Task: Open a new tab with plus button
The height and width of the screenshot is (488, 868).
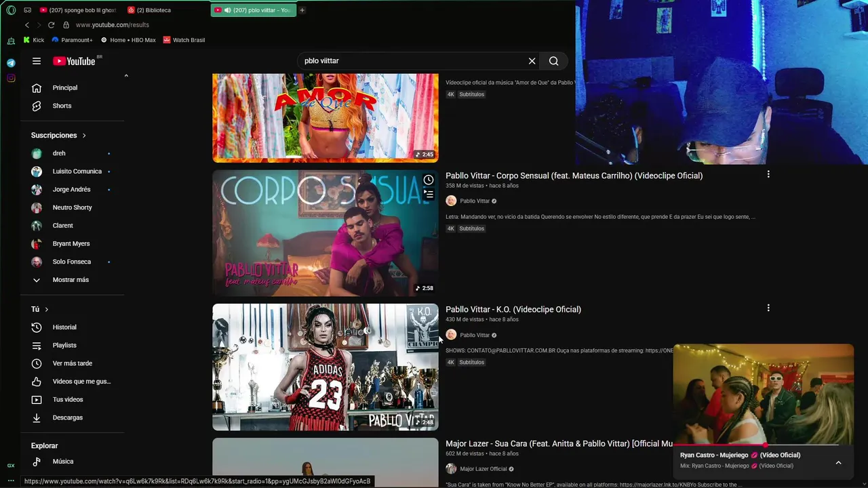Action: (302, 10)
